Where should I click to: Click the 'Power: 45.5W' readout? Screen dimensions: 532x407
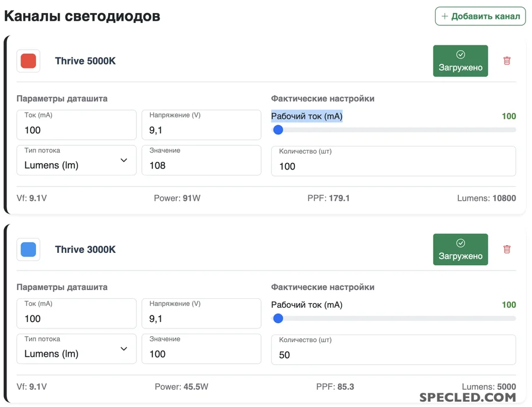(x=181, y=387)
